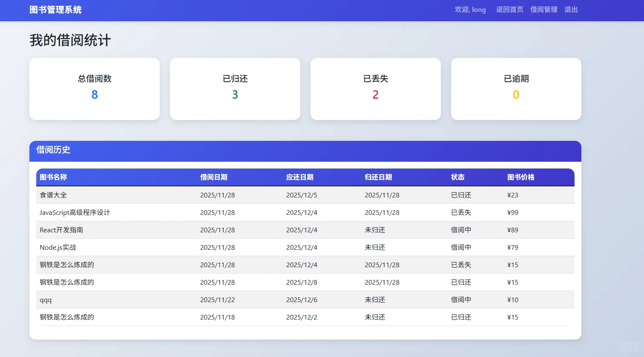Click the 已丢失 status of 钢铁是怎么炼成的

(x=460, y=265)
